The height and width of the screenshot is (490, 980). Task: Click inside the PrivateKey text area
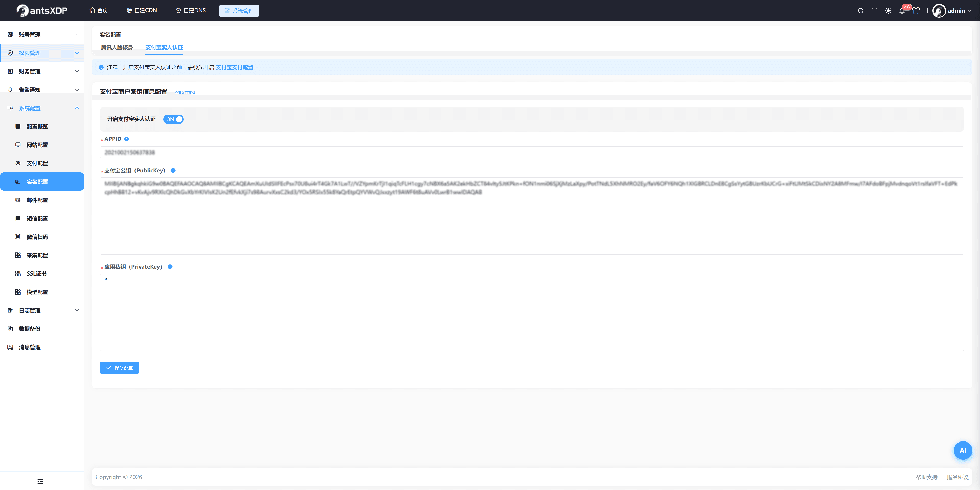[x=532, y=312]
